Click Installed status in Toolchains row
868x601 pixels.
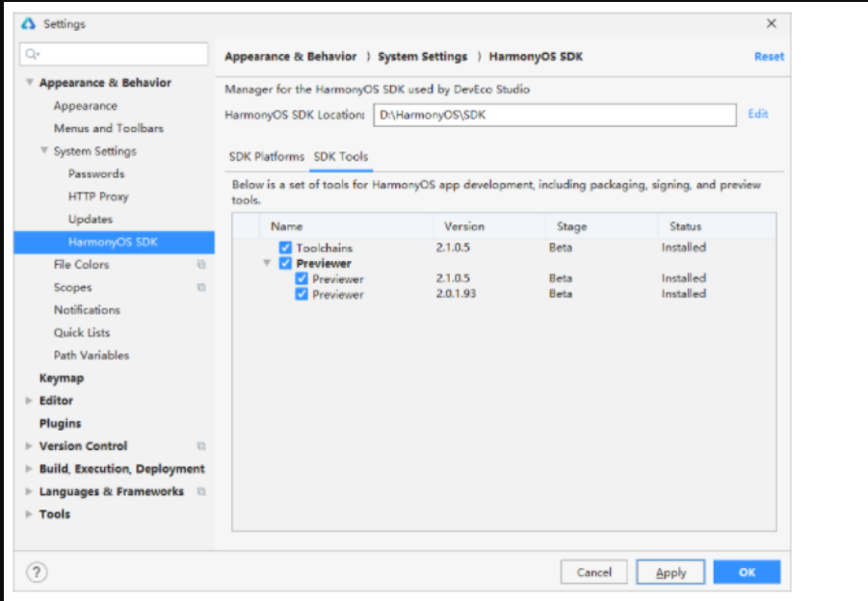click(x=684, y=248)
